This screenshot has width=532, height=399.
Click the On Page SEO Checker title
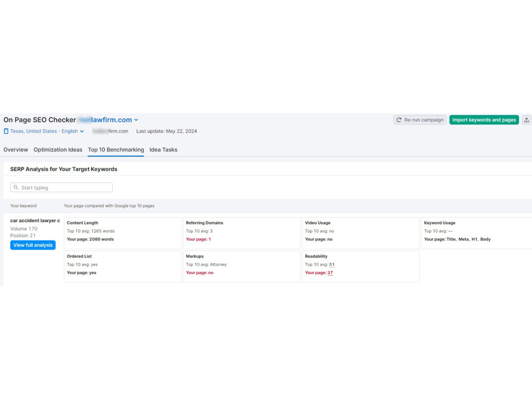[40, 120]
